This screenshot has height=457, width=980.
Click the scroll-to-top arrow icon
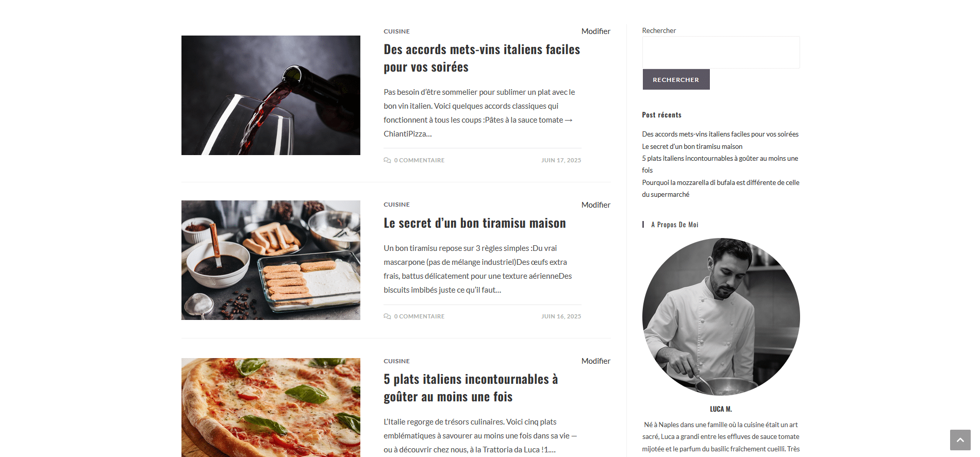(x=960, y=440)
